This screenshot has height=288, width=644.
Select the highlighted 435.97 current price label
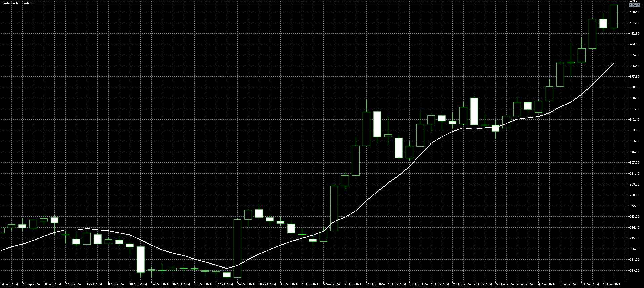point(634,5)
